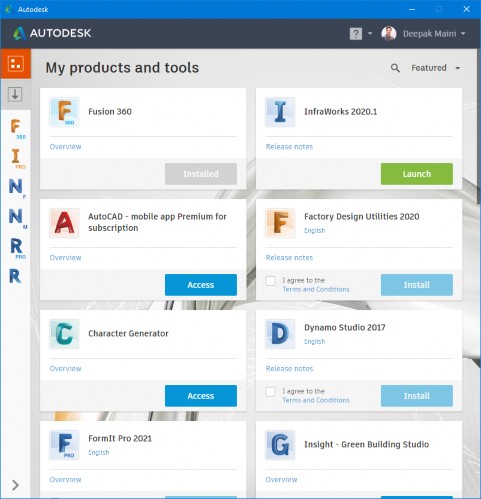
Task: Check agree box for Dynamo Studio 2017
Action: pyautogui.click(x=270, y=392)
